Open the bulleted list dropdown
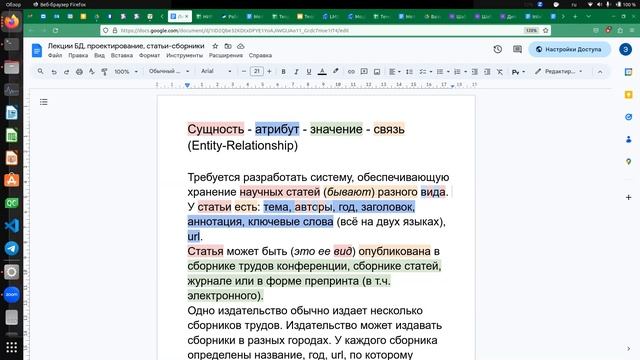 443,71
